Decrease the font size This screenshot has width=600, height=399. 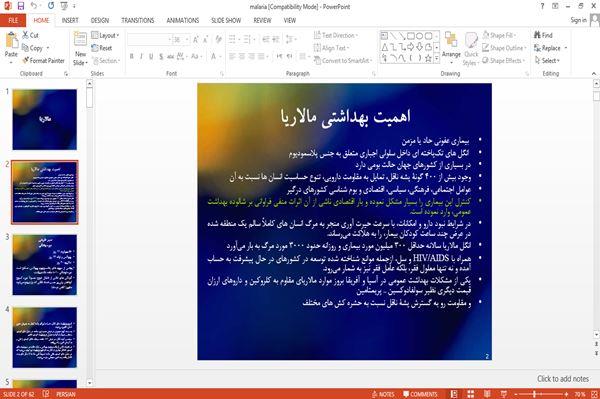[205, 39]
